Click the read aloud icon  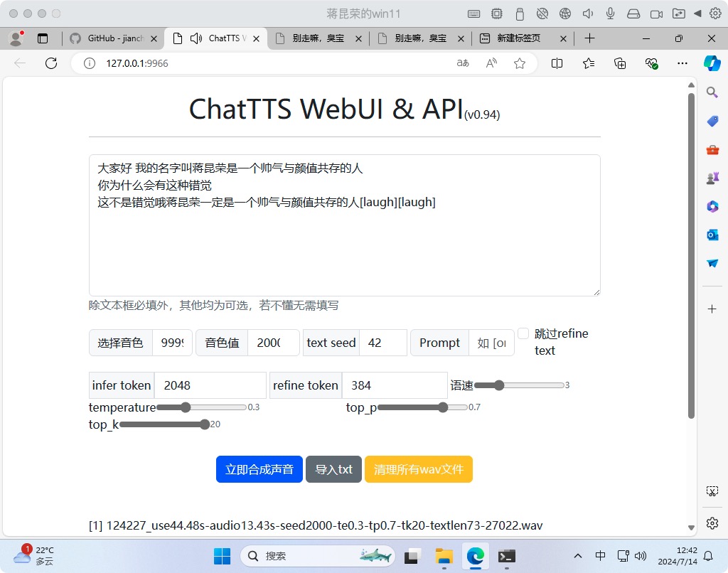coord(491,63)
